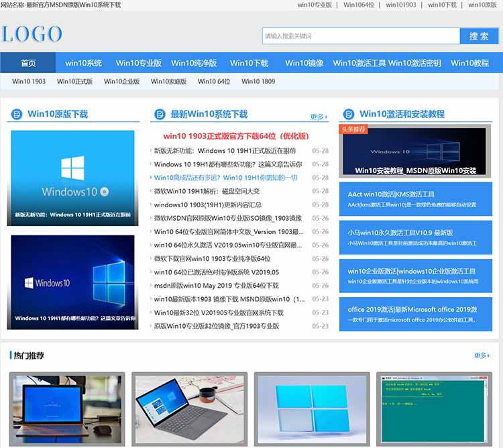Open the Win10专业版 navigation item
This screenshot has width=503, height=448.
(x=139, y=63)
